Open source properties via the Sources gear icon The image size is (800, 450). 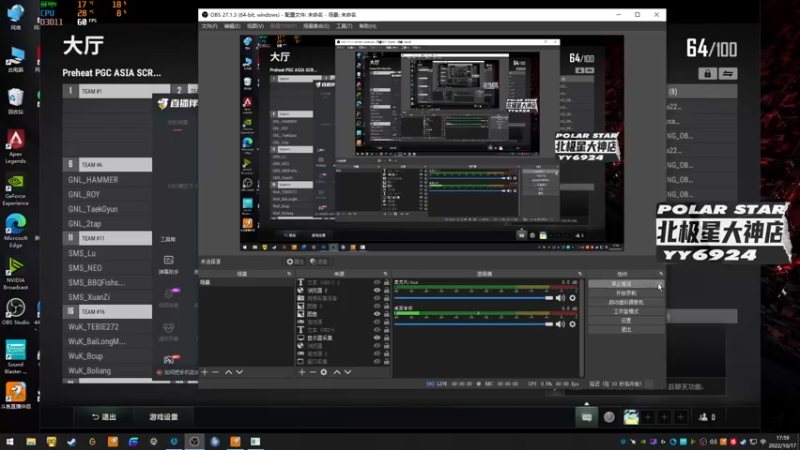point(324,372)
